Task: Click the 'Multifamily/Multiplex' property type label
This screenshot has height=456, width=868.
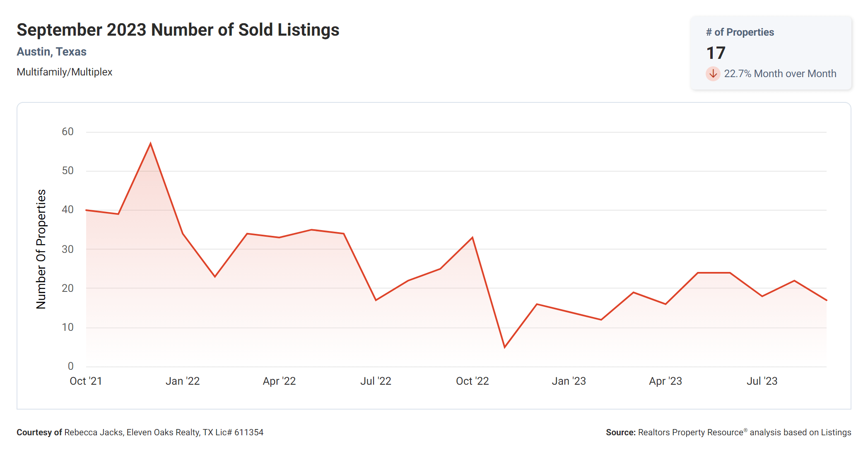Action: (x=64, y=72)
